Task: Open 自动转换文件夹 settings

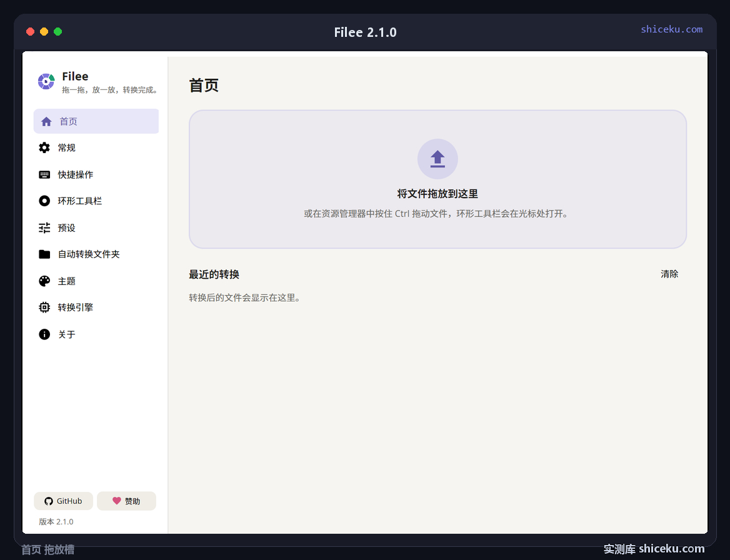Action: click(96, 254)
